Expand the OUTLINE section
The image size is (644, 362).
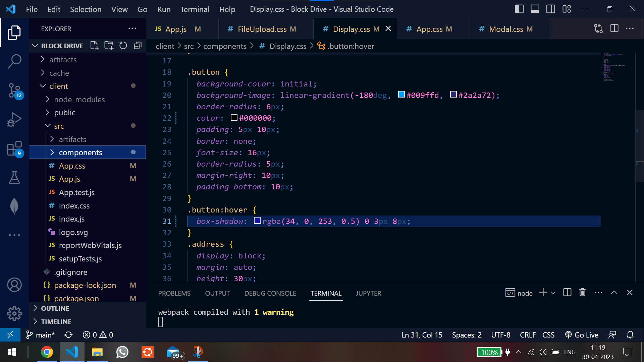(x=55, y=308)
